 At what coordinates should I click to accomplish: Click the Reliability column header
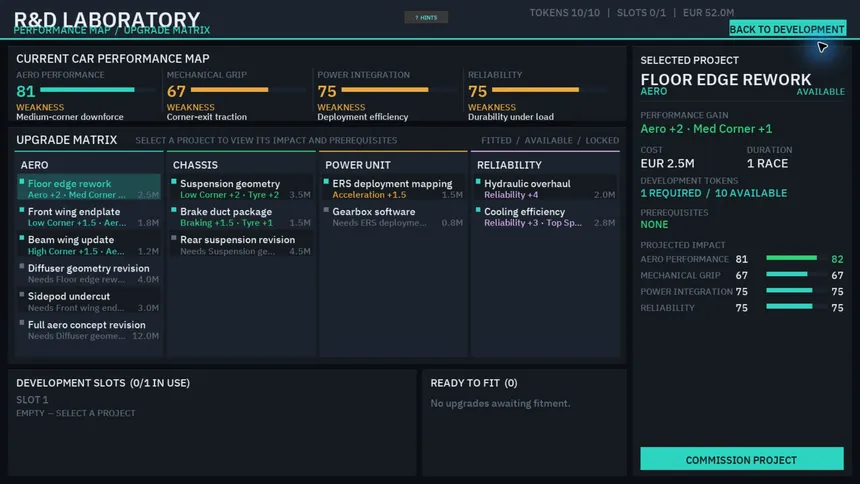(x=509, y=165)
